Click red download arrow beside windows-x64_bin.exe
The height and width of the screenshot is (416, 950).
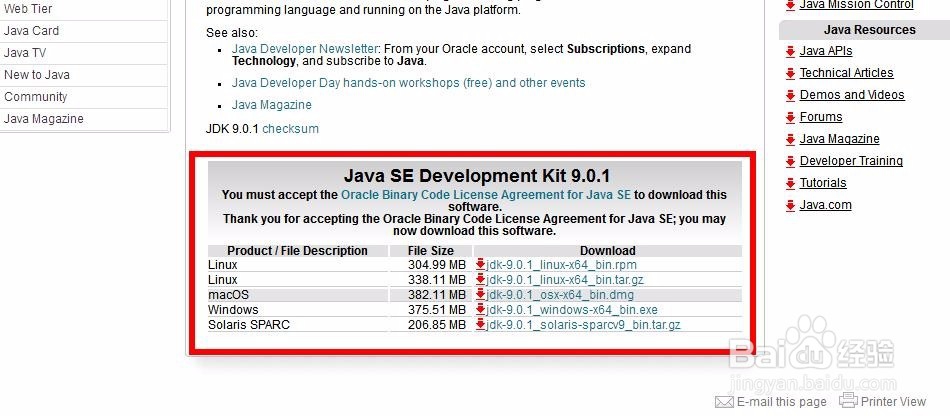(x=480, y=309)
